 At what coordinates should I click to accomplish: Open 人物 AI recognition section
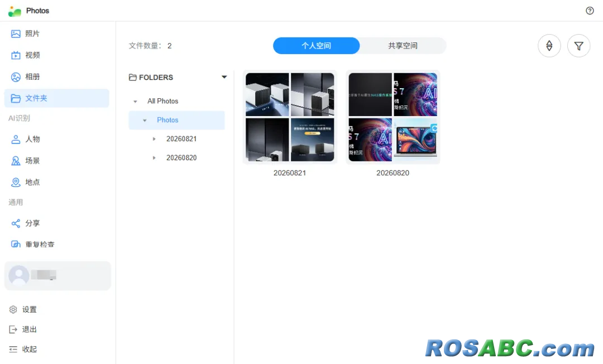[56, 139]
